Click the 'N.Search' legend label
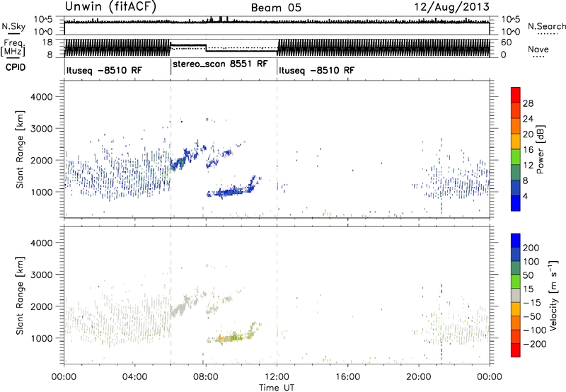 pos(546,26)
